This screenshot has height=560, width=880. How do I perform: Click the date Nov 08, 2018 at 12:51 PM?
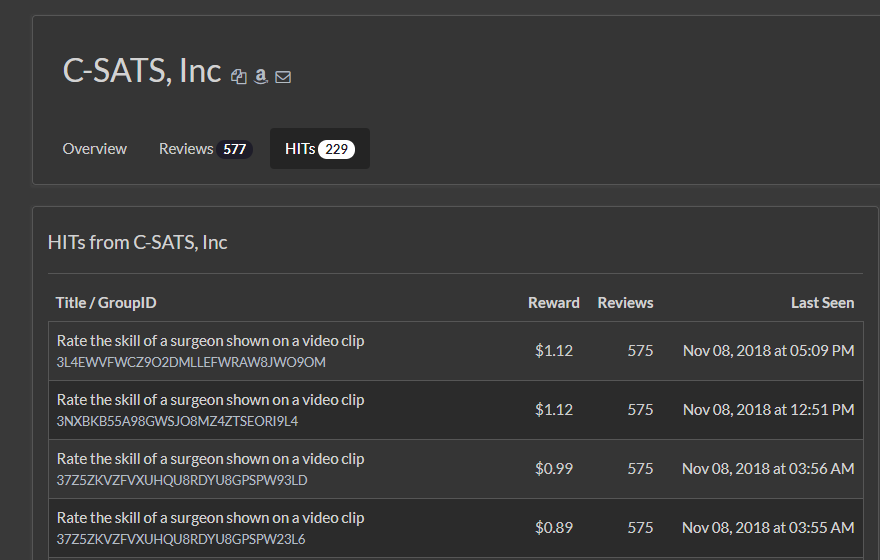(x=768, y=410)
